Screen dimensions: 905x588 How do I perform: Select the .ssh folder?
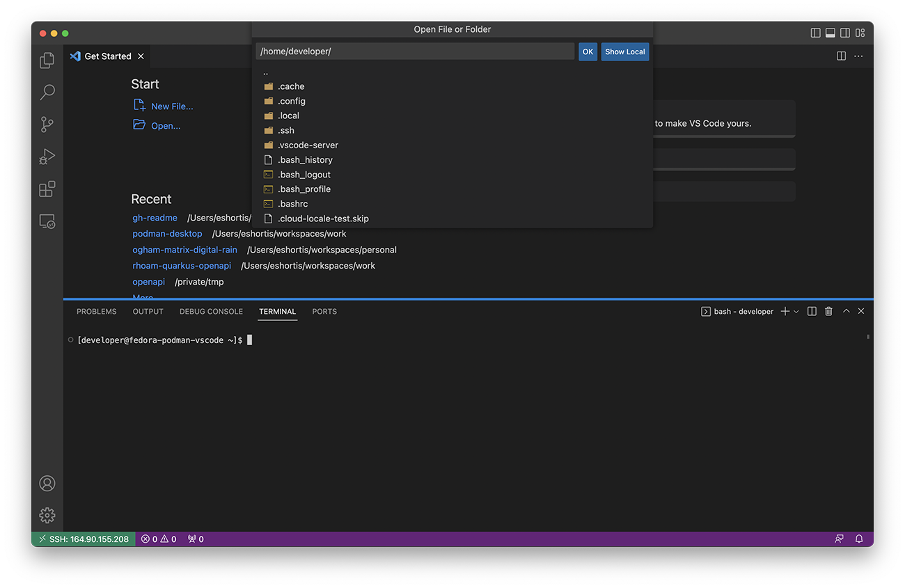pyautogui.click(x=452, y=130)
